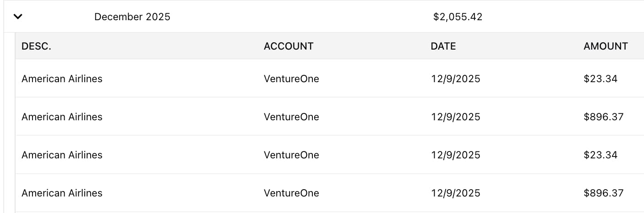Image resolution: width=644 pixels, height=213 pixels.
Task: Click the date in the third transaction row
Action: pos(455,155)
